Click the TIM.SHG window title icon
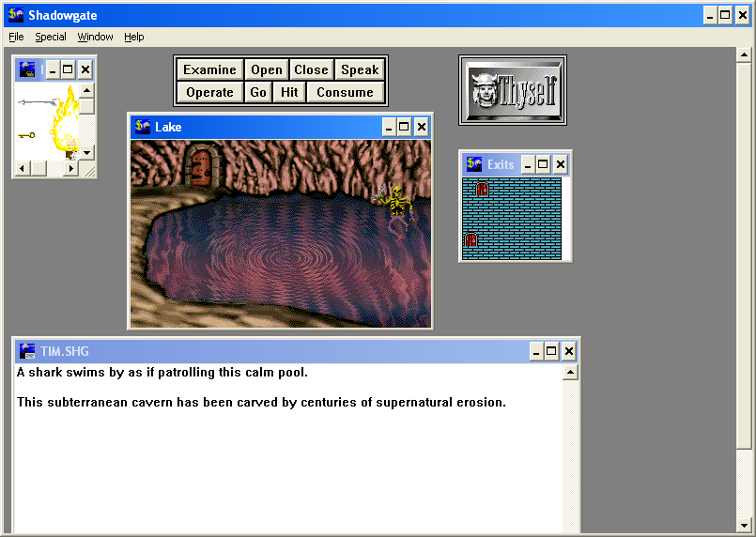The height and width of the screenshot is (537, 756). pos(27,351)
